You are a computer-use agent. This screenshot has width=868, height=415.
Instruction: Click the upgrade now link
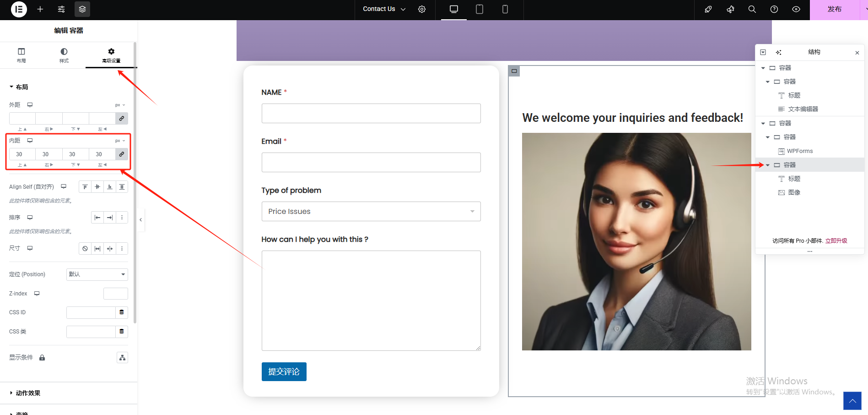click(836, 241)
